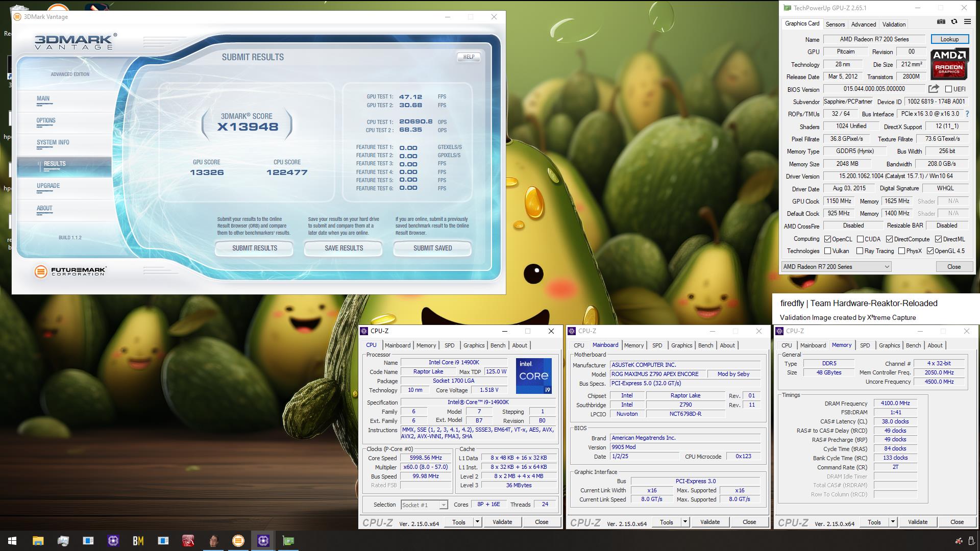This screenshot has height=551, width=980.
Task: Open SPD tab in CPU-Z Mainboard window
Action: tap(657, 345)
